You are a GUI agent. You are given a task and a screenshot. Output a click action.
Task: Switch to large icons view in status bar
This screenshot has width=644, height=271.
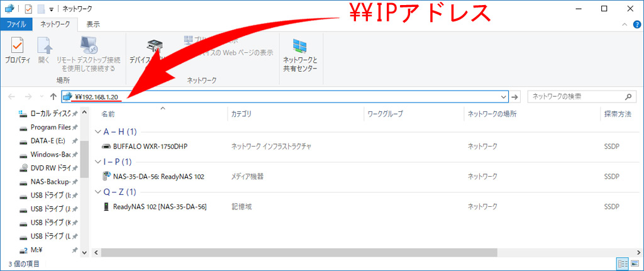click(x=635, y=263)
